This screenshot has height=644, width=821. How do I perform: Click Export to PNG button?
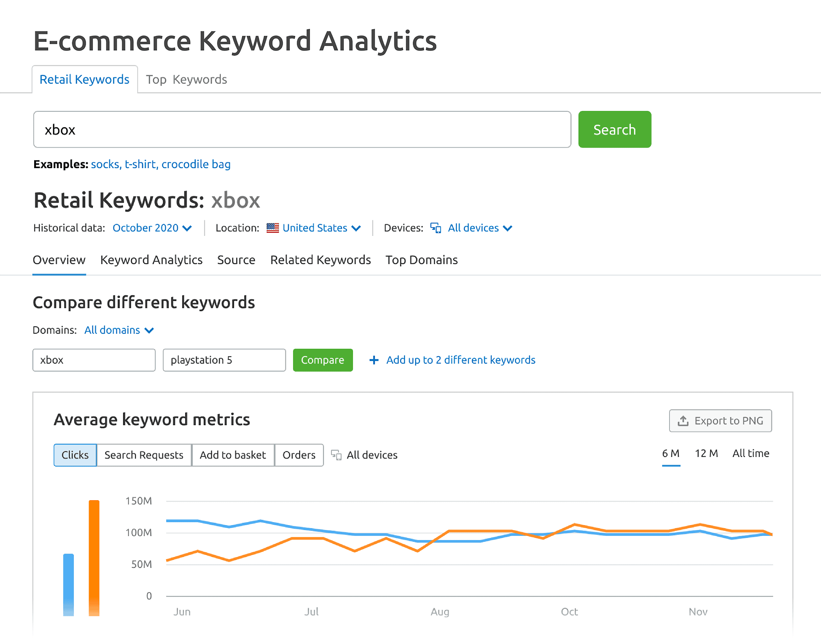(x=721, y=421)
